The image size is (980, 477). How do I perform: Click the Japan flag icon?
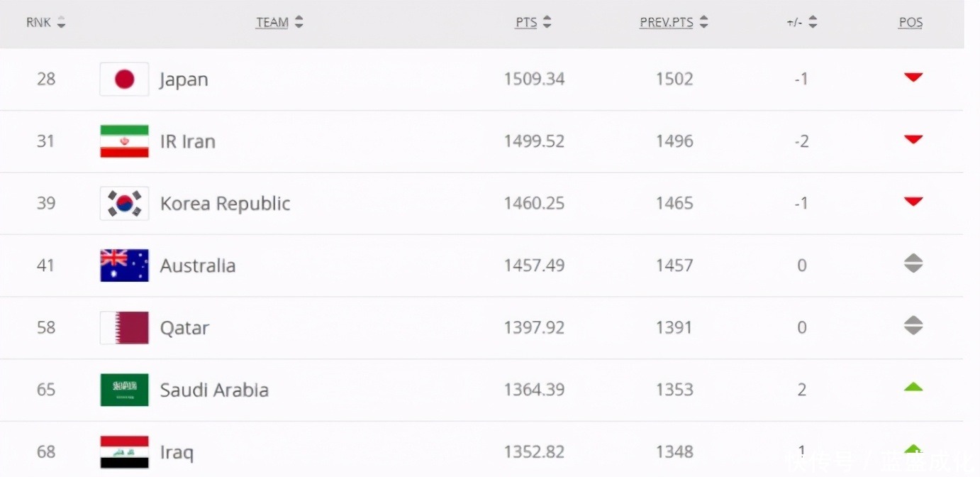124,79
